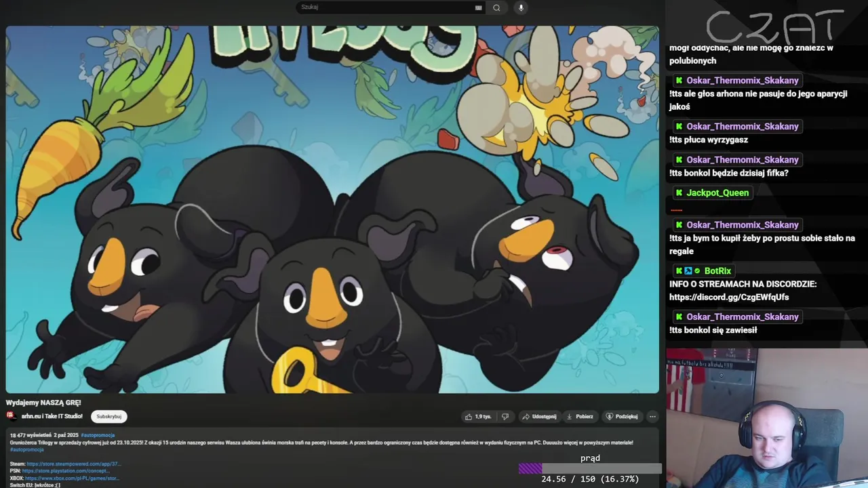The width and height of the screenshot is (868, 488).
Task: Open more actions three-dot menu
Action: coord(652,416)
